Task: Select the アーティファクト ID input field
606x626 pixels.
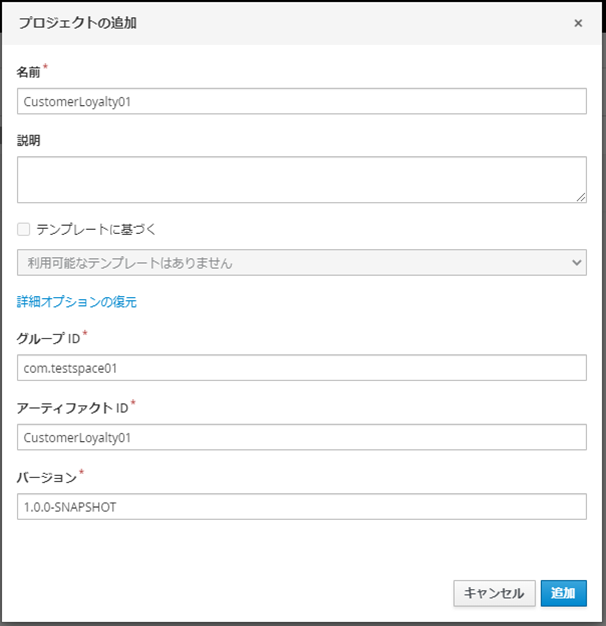Action: pyautogui.click(x=301, y=437)
